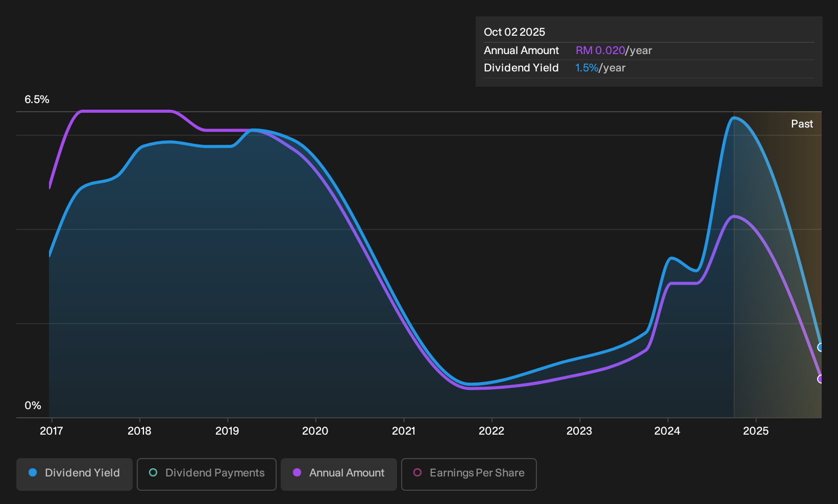Viewport: 838px width, 504px height.
Task: Click the blue Dividend Yield legend dot
Action: pyautogui.click(x=33, y=472)
